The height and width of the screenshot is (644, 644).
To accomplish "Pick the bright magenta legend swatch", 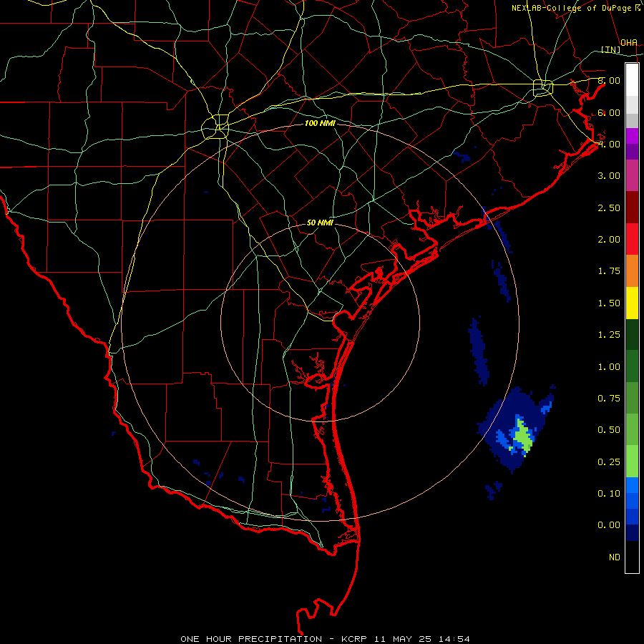I will click(x=632, y=136).
